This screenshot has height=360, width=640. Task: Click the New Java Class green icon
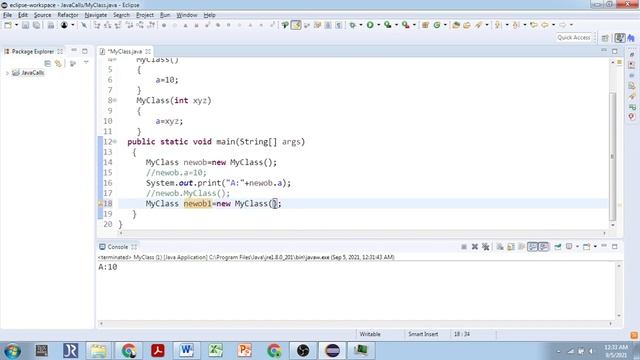pyautogui.click(x=437, y=25)
